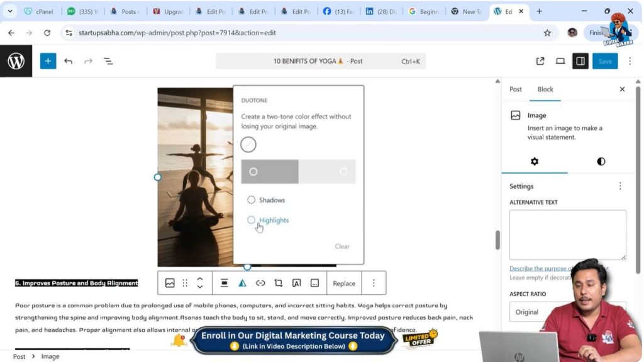Add a caption to the image
The width and height of the screenshot is (644, 362).
pyautogui.click(x=314, y=283)
